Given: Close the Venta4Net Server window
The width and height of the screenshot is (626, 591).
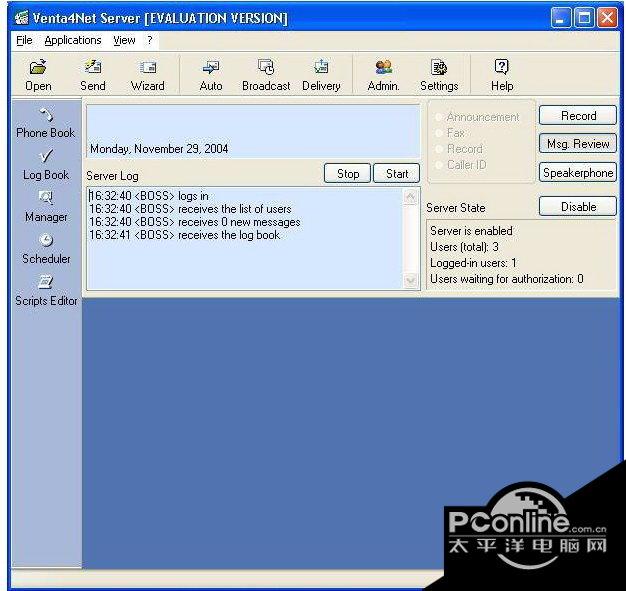Looking at the screenshot, I should point(607,18).
